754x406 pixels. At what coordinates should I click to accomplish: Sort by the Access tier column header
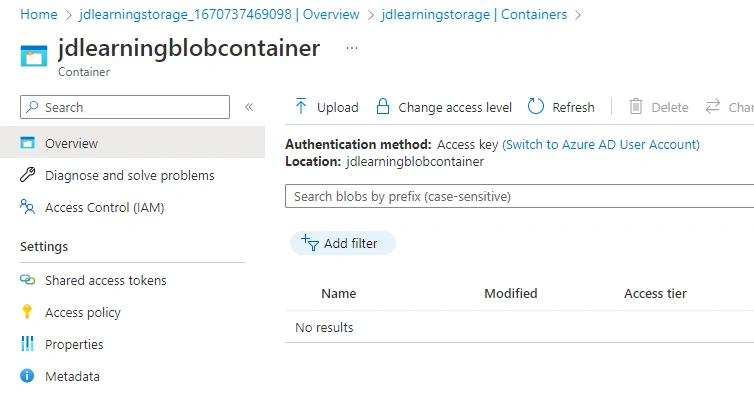point(655,293)
